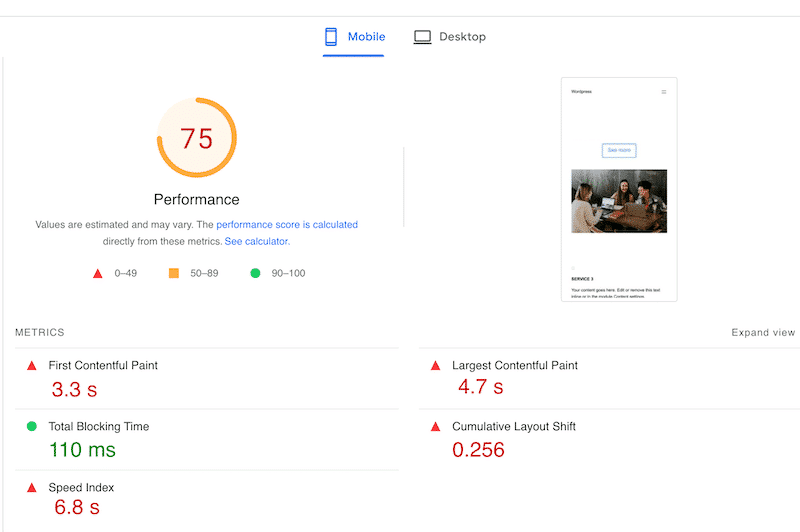800x532 pixels.
Task: Click the 'Largest Contentful Paint' metric label
Action: [515, 365]
